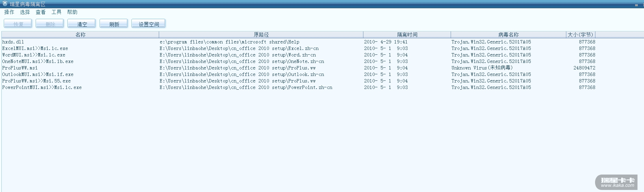Click the 删除 button
The image size is (644, 192).
click(50, 24)
